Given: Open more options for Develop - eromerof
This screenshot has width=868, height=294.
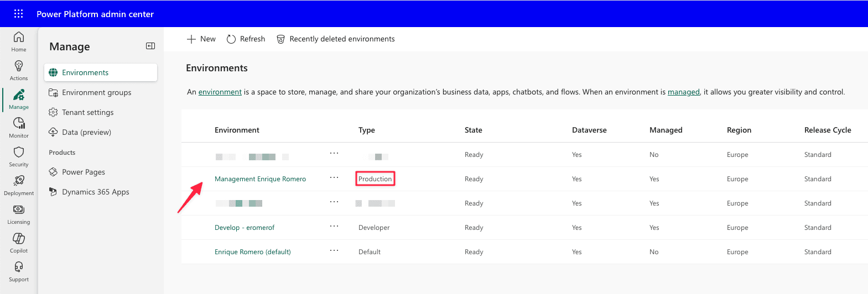Looking at the screenshot, I should coord(334,226).
